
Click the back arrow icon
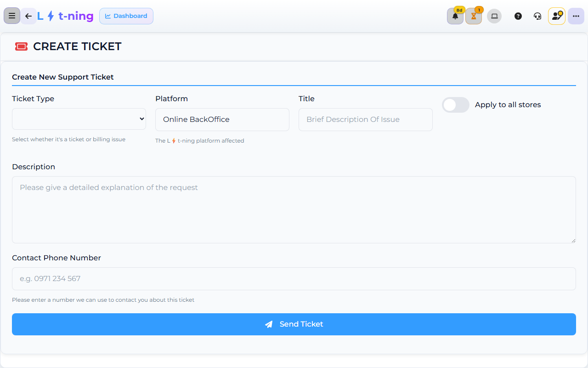point(28,16)
